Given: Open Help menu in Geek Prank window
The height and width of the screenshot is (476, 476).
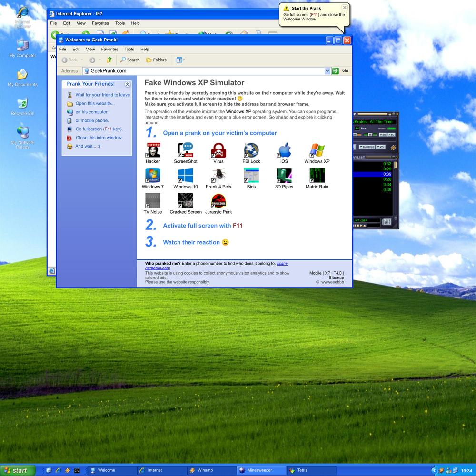Looking at the screenshot, I should click(145, 49).
